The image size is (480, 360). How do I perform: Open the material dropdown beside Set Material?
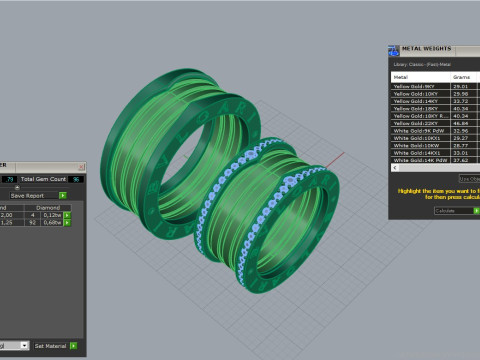[24, 346]
